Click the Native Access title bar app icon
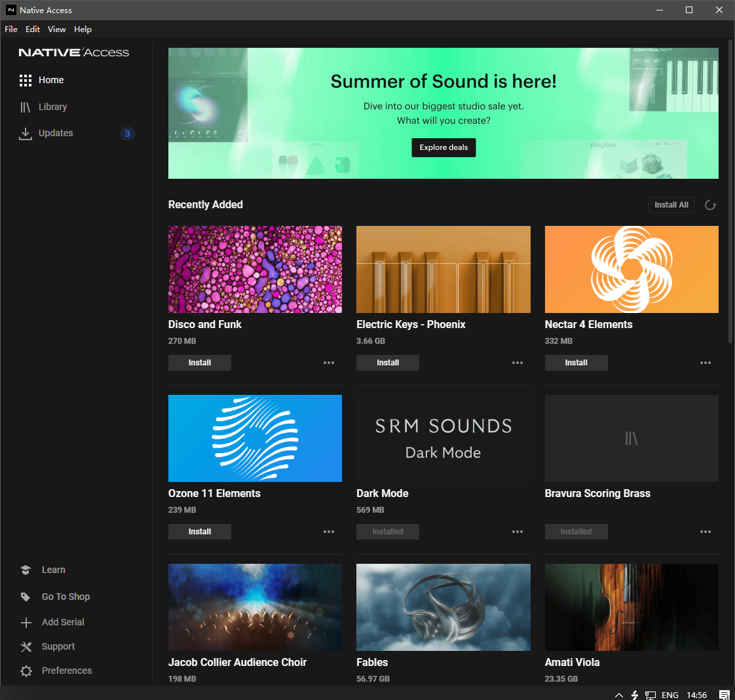Screen dimensions: 735x700 pyautogui.click(x=10, y=10)
